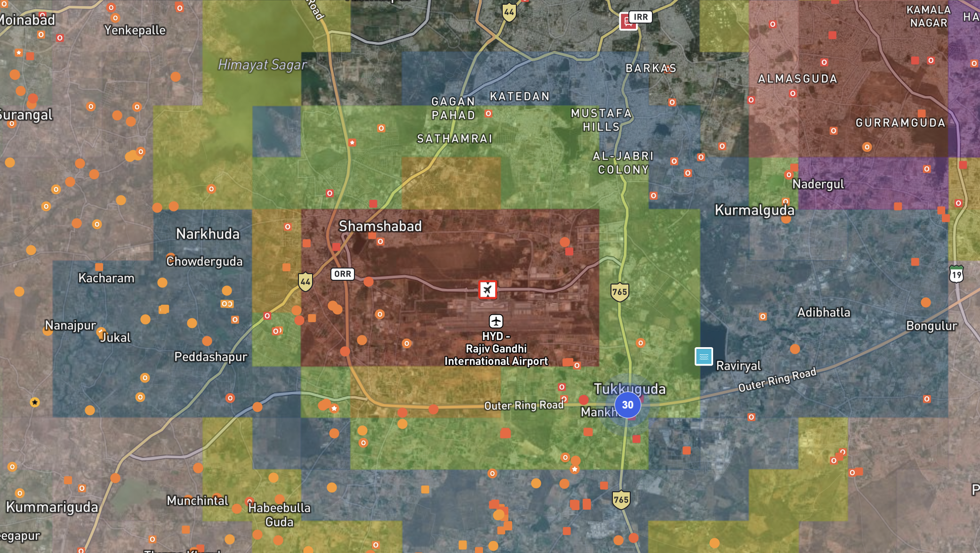The image size is (980, 553).
Task: Click the red airport marker with plane
Action: 487,289
